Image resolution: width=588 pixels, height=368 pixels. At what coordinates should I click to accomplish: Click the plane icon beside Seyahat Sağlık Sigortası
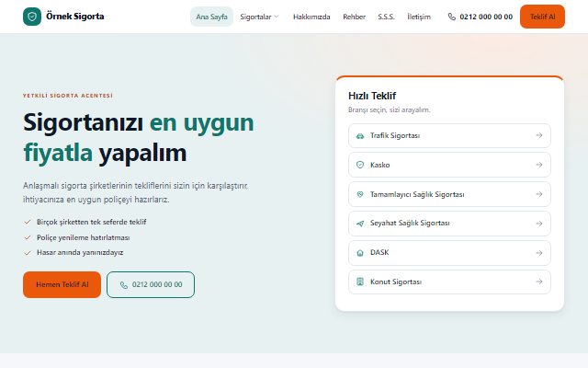pos(360,224)
